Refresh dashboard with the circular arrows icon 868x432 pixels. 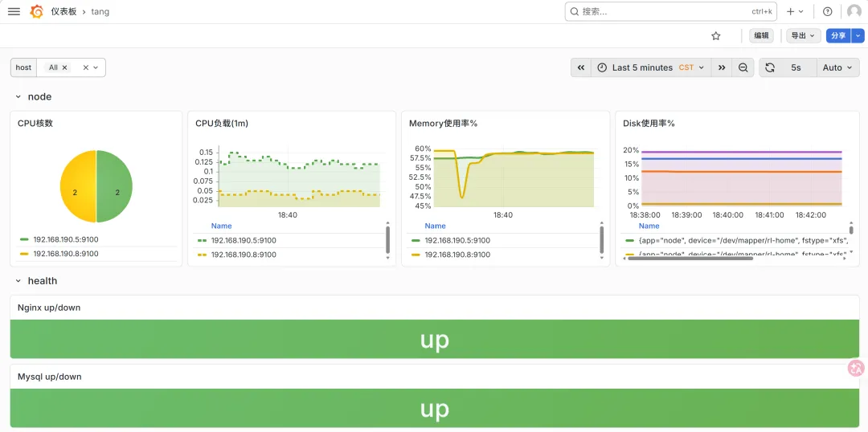pyautogui.click(x=769, y=67)
